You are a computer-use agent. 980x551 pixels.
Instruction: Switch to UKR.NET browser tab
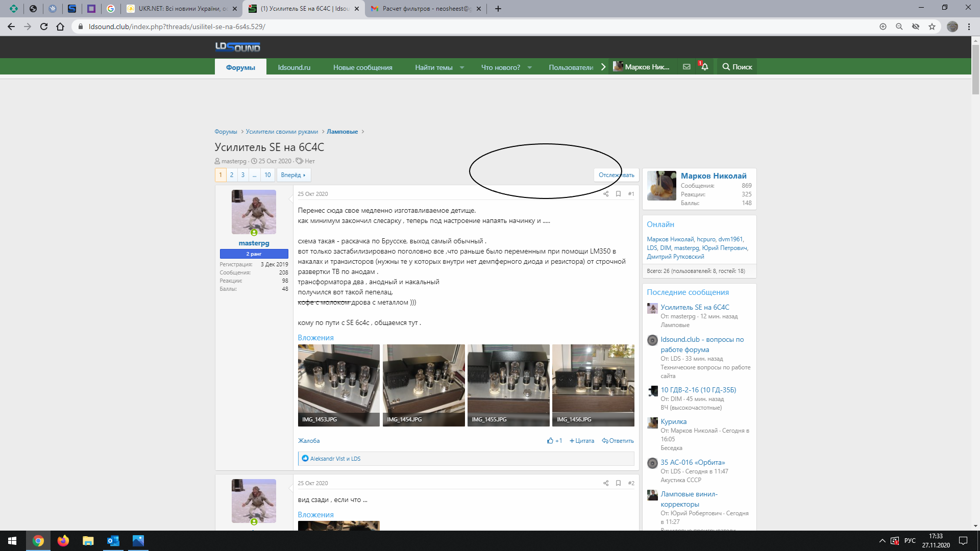pyautogui.click(x=182, y=9)
